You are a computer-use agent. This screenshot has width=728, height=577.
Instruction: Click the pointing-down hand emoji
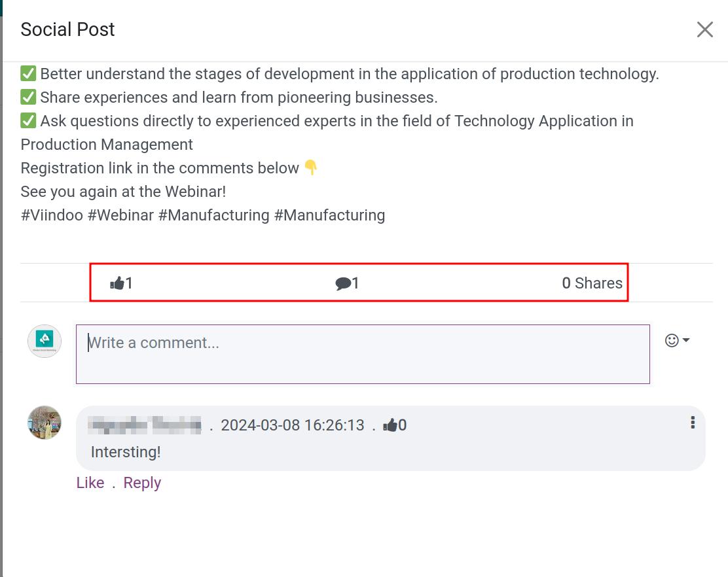[x=311, y=168]
